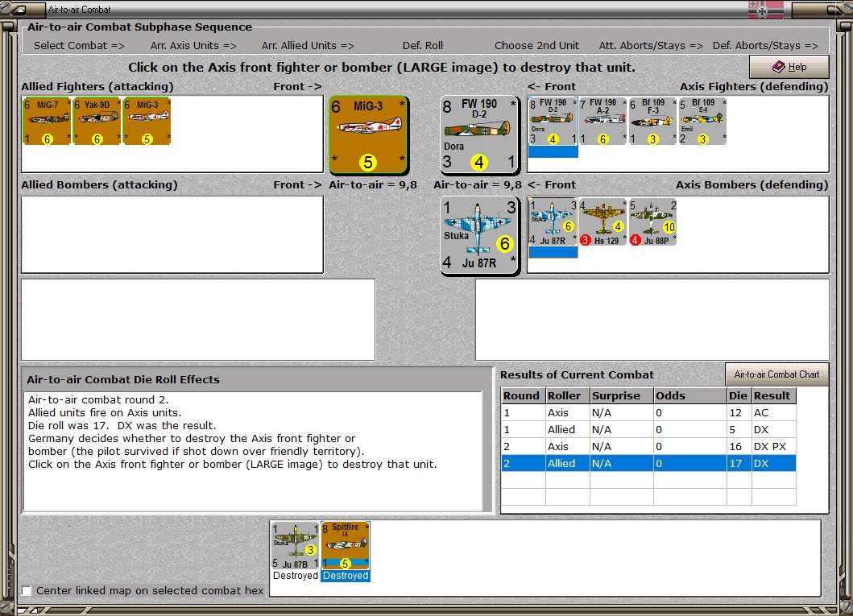Click the destroyed Spitfire IX counter

coord(346,545)
